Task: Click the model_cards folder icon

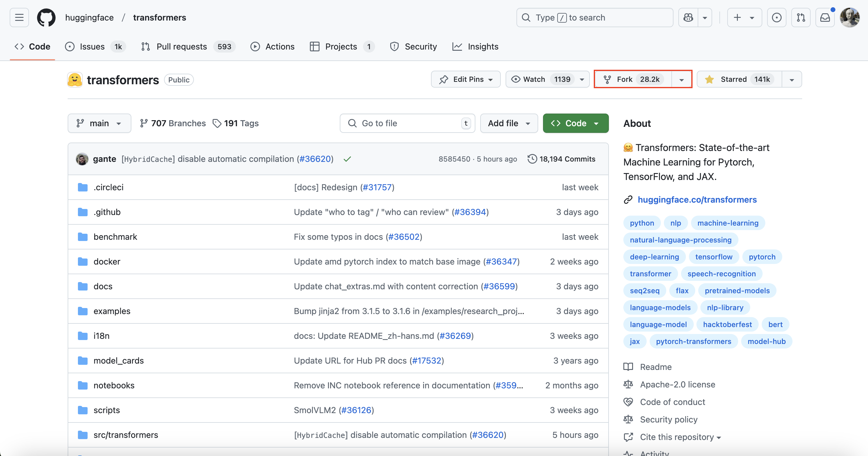Action: point(83,361)
